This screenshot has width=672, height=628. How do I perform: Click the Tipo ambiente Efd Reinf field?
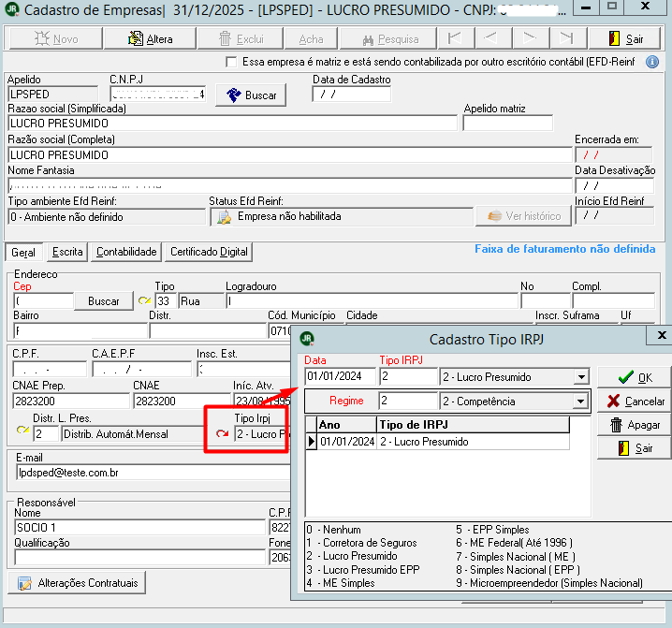pyautogui.click(x=107, y=217)
